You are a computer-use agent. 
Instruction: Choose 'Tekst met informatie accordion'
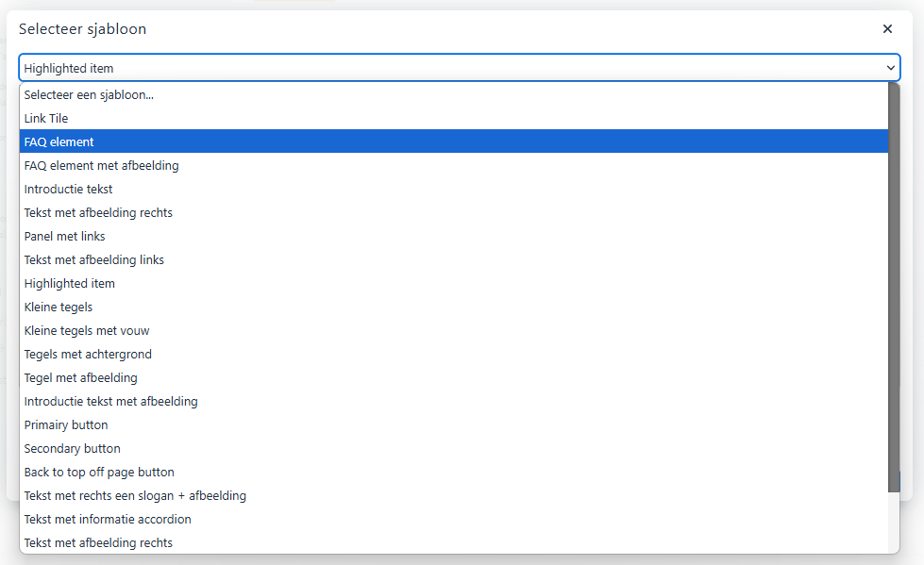click(108, 519)
